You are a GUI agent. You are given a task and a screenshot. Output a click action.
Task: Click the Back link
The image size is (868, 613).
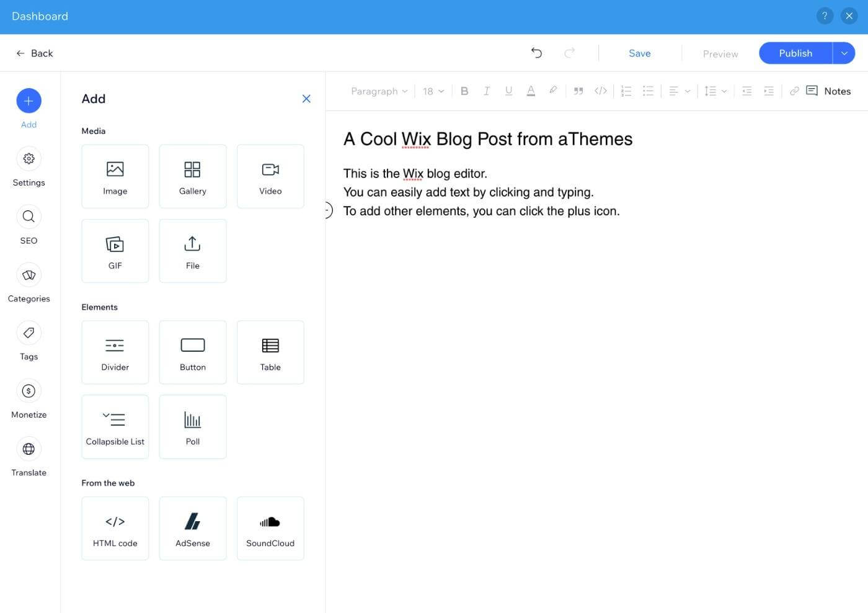tap(35, 53)
